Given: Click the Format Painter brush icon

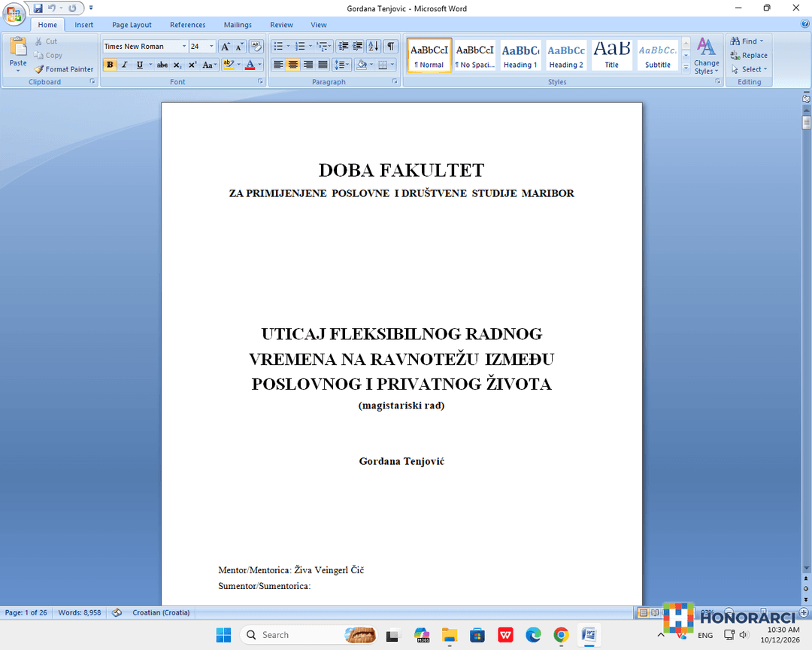Looking at the screenshot, I should coord(39,69).
